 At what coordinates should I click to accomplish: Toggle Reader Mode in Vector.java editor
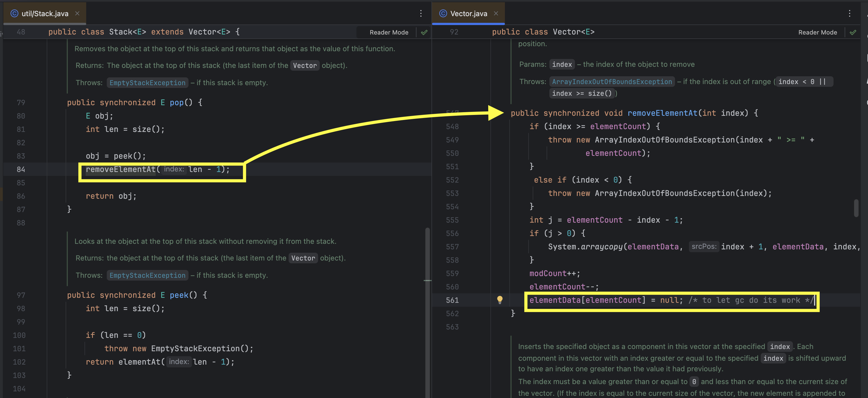pos(817,32)
